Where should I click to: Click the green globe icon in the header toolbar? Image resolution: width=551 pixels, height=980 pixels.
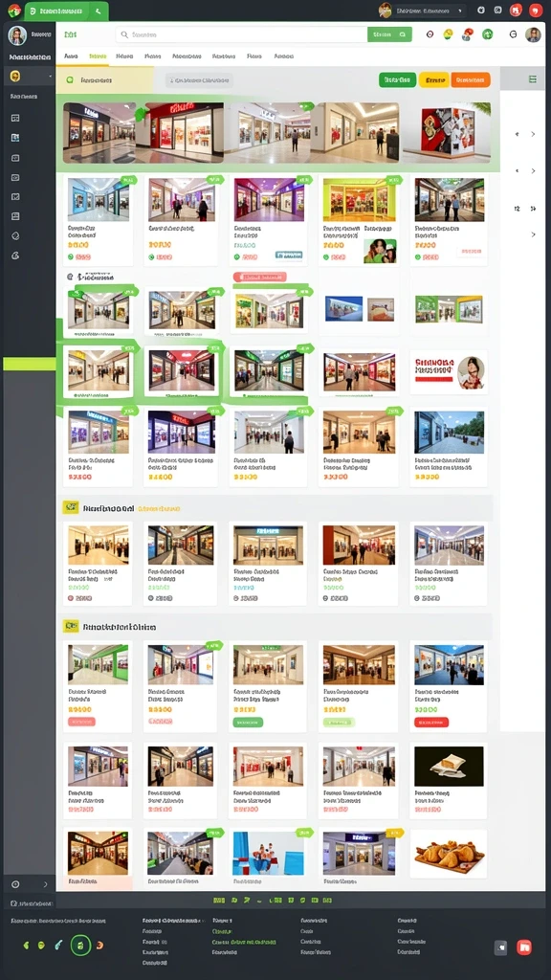tap(488, 35)
